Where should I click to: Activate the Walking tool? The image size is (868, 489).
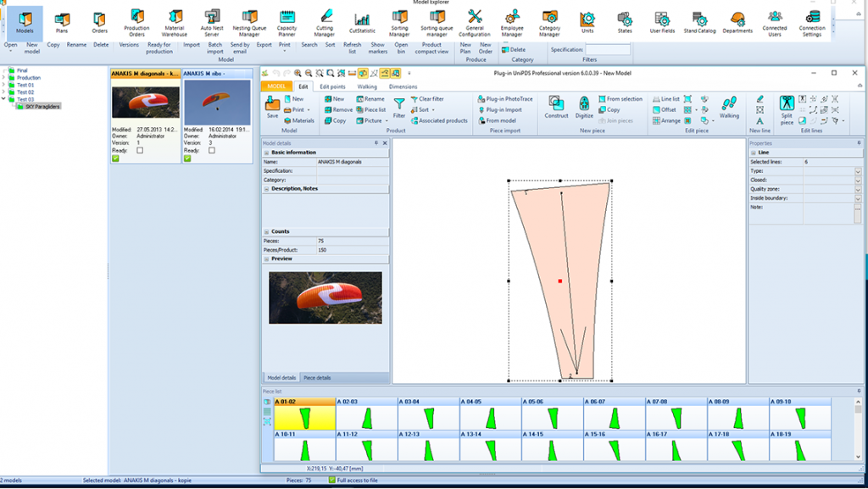(729, 107)
